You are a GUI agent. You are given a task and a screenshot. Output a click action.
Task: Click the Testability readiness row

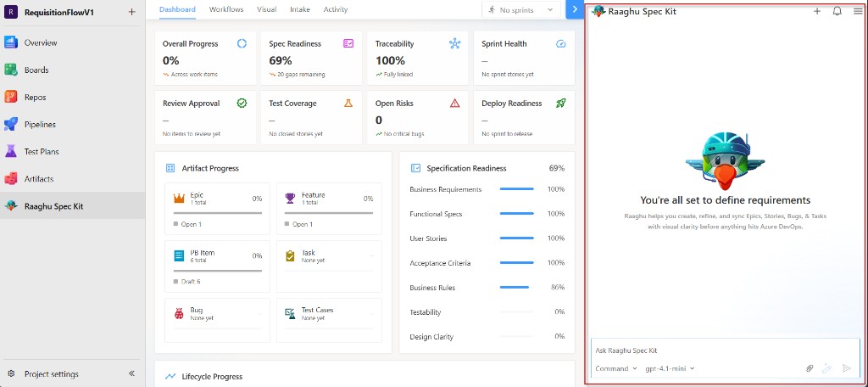click(487, 312)
